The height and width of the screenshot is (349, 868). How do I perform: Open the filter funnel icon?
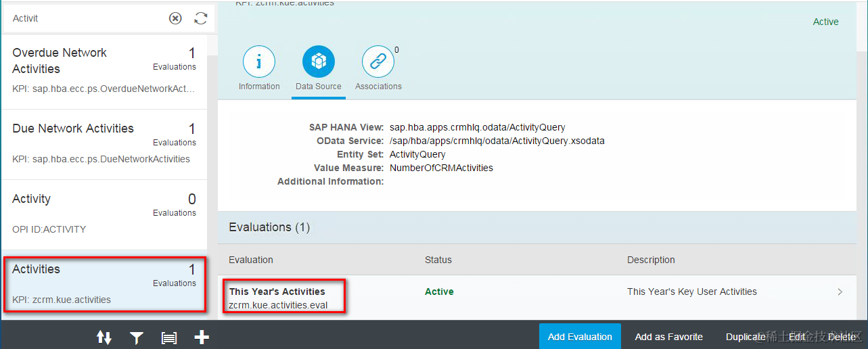pyautogui.click(x=137, y=337)
